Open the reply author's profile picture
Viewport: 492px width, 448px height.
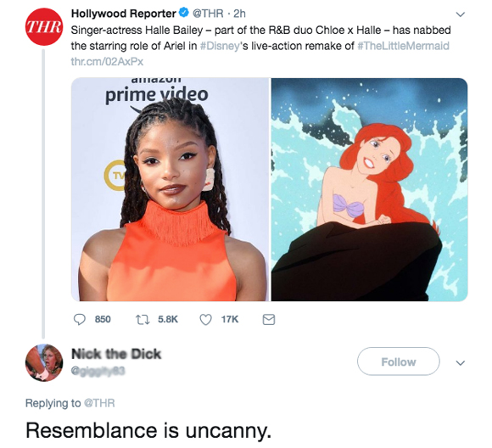click(x=44, y=362)
